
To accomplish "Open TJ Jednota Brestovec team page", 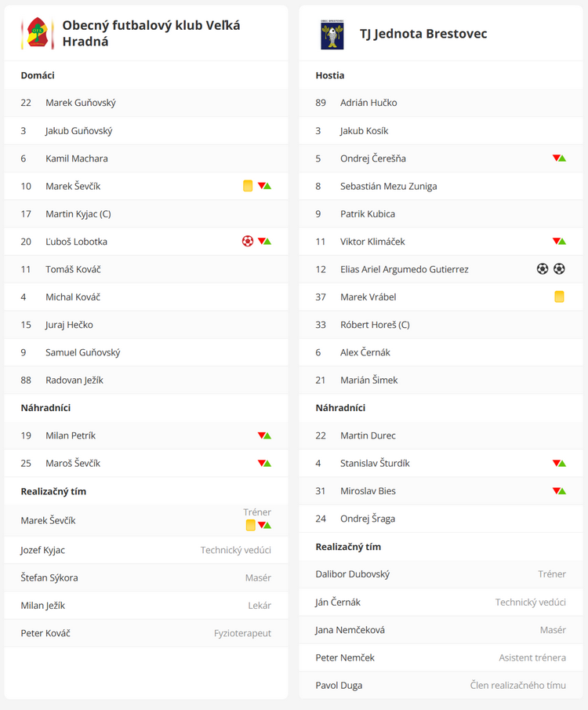I will (x=423, y=34).
